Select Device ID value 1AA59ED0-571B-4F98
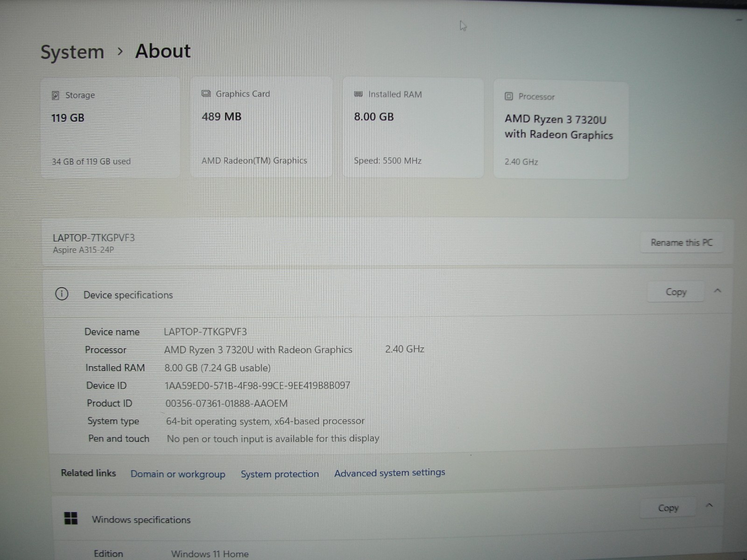Screen dimensions: 747x560 (x=257, y=385)
